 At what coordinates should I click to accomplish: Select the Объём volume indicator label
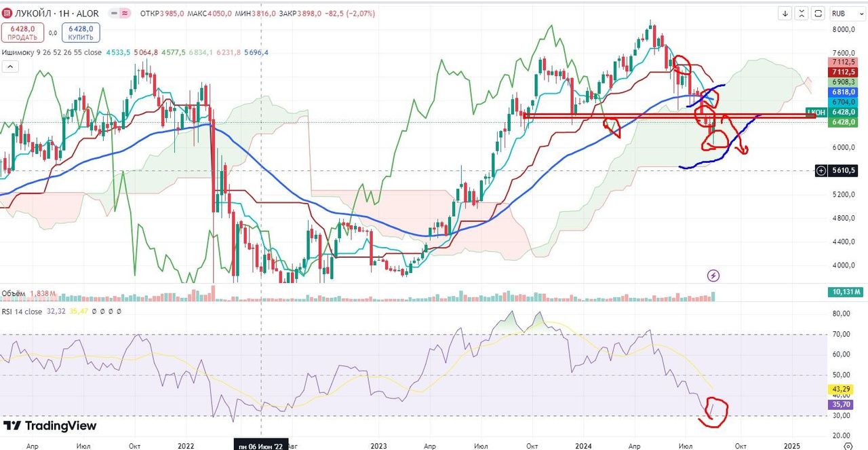click(14, 294)
